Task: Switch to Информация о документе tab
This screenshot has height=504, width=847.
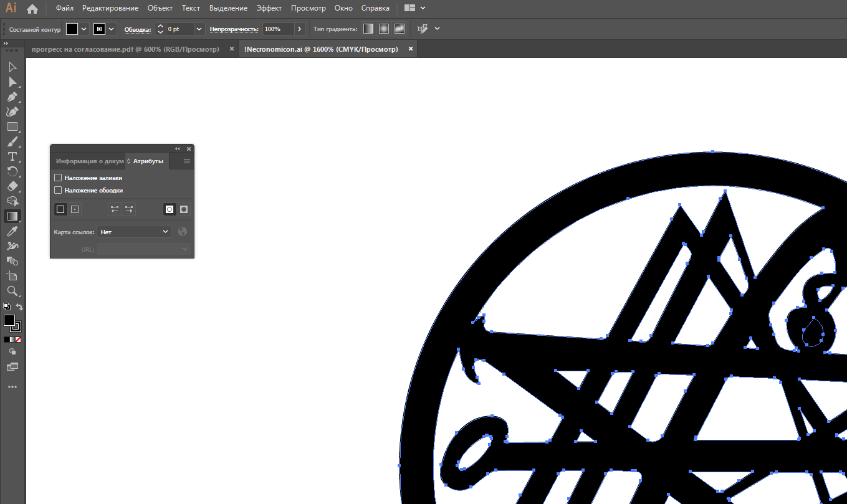Action: coord(90,161)
